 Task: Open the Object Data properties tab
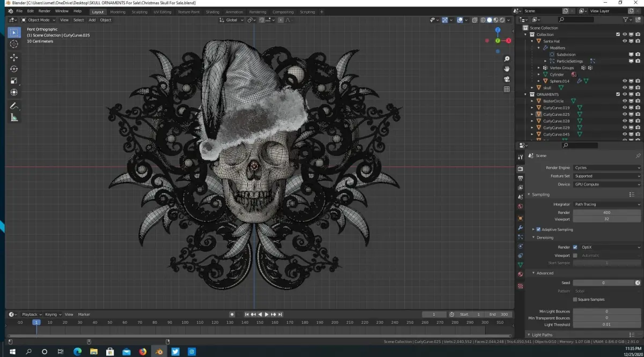(520, 265)
